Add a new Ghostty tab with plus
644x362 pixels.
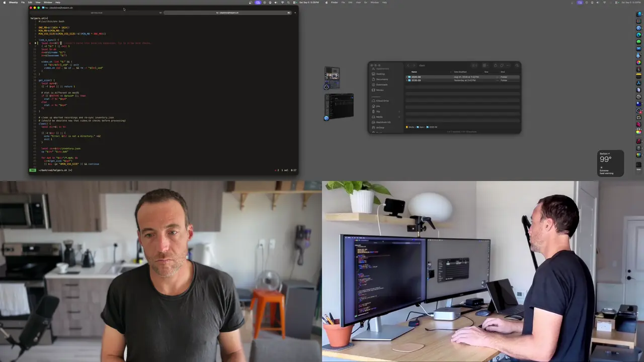click(x=295, y=13)
